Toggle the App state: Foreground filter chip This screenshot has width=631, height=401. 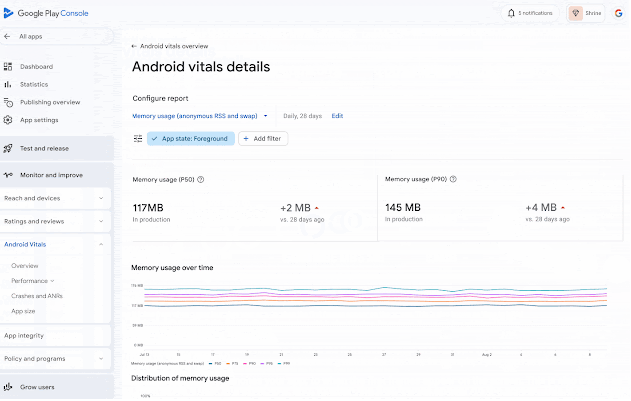click(x=191, y=138)
